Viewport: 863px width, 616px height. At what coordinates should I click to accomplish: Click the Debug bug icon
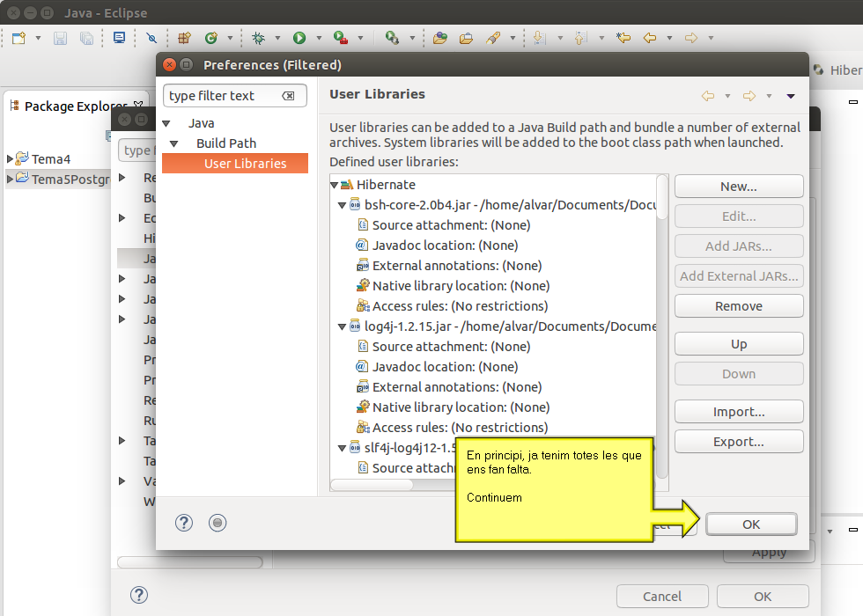[x=258, y=38]
